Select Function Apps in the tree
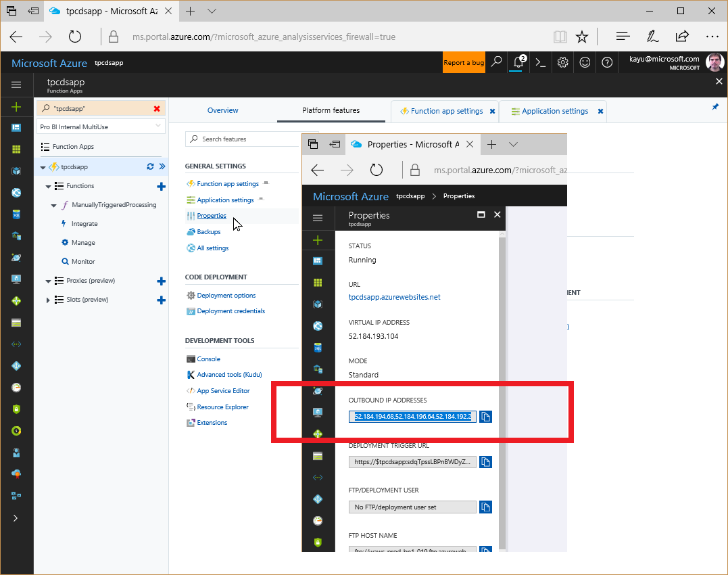This screenshot has width=728, height=575. 73,147
